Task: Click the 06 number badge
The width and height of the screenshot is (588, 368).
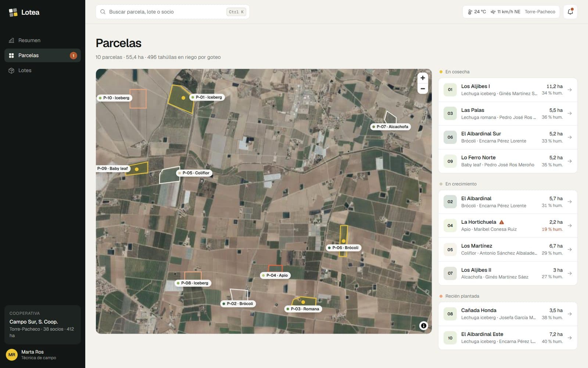Action: pyautogui.click(x=450, y=137)
